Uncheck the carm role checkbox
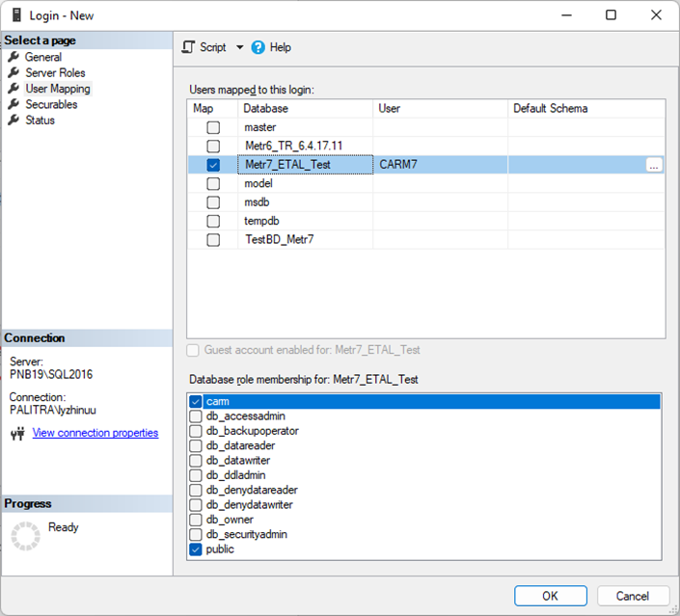This screenshot has height=616, width=680. point(196,401)
